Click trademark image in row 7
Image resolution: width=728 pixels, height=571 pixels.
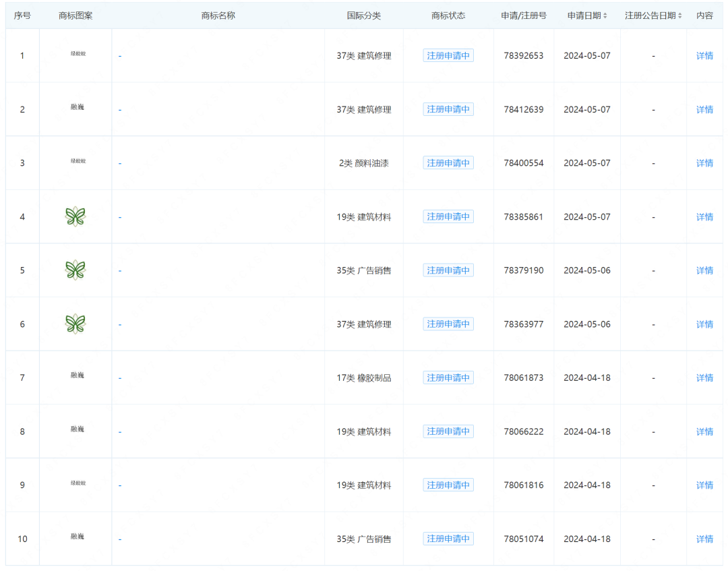pos(78,375)
